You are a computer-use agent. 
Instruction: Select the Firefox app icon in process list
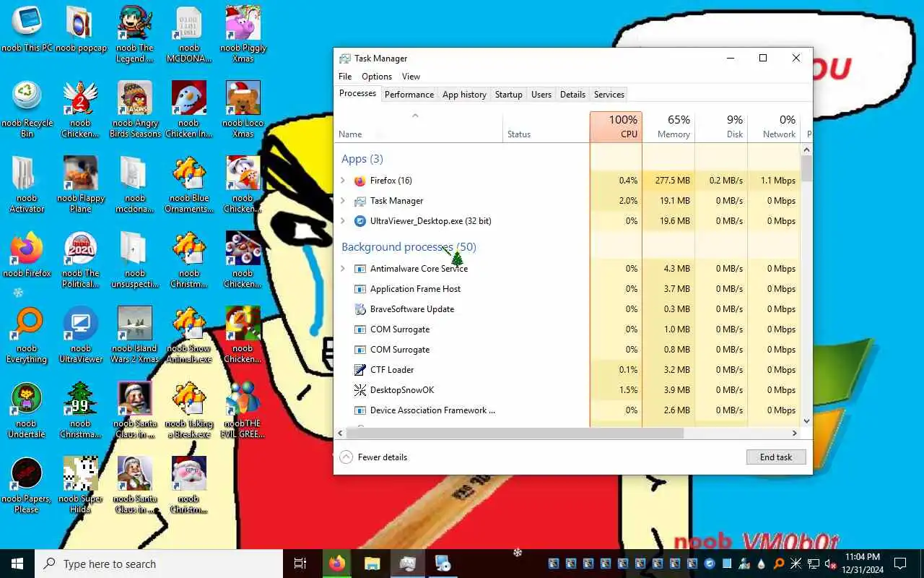[x=360, y=181]
